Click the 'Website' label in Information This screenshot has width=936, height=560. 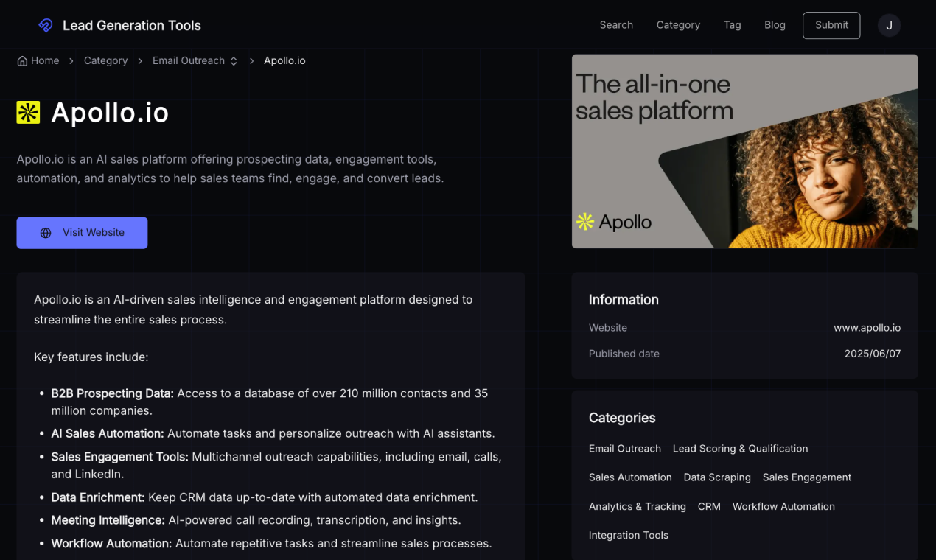[x=608, y=328]
